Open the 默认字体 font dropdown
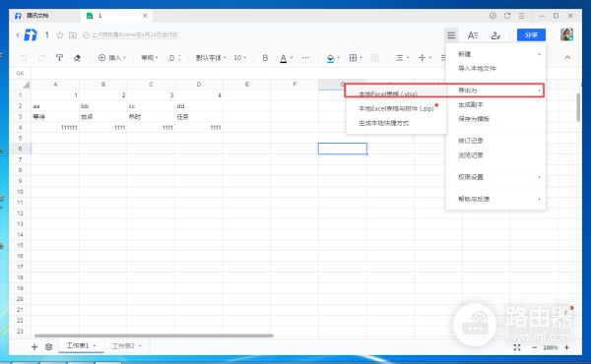This screenshot has width=591, height=364. coord(211,58)
